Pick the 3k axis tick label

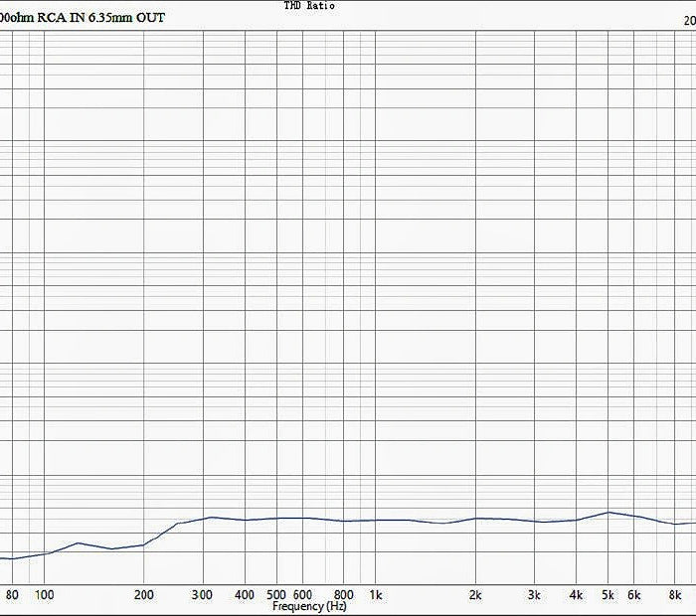pyautogui.click(x=535, y=595)
